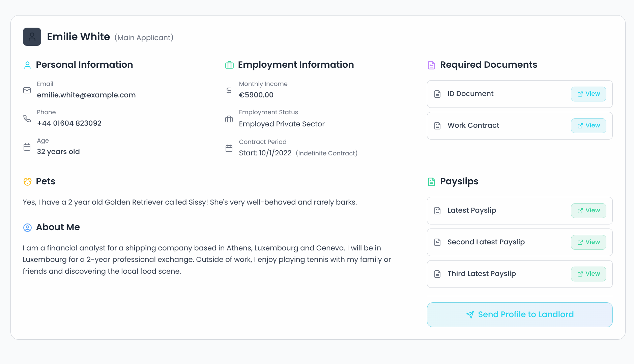Open the Latest Payslip
The height and width of the screenshot is (364, 634).
[588, 210]
